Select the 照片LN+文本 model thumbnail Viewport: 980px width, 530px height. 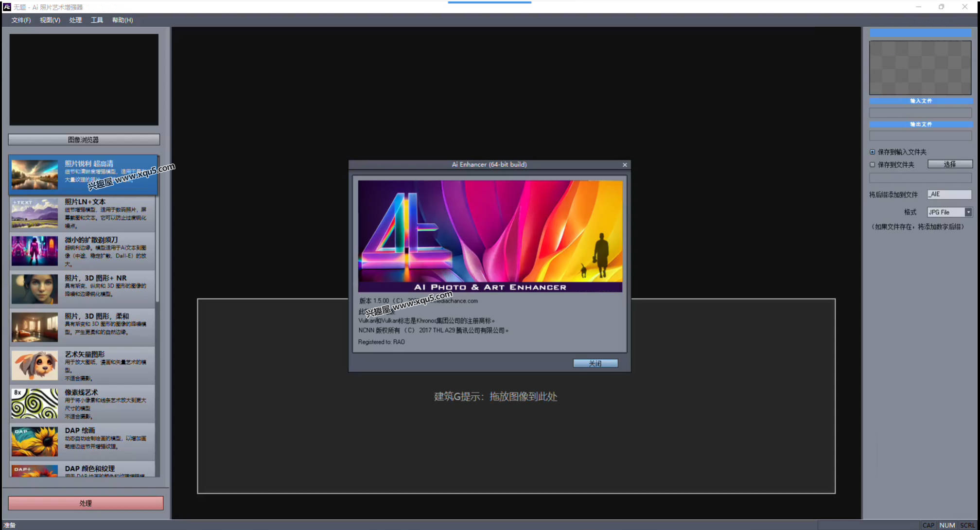click(x=35, y=213)
